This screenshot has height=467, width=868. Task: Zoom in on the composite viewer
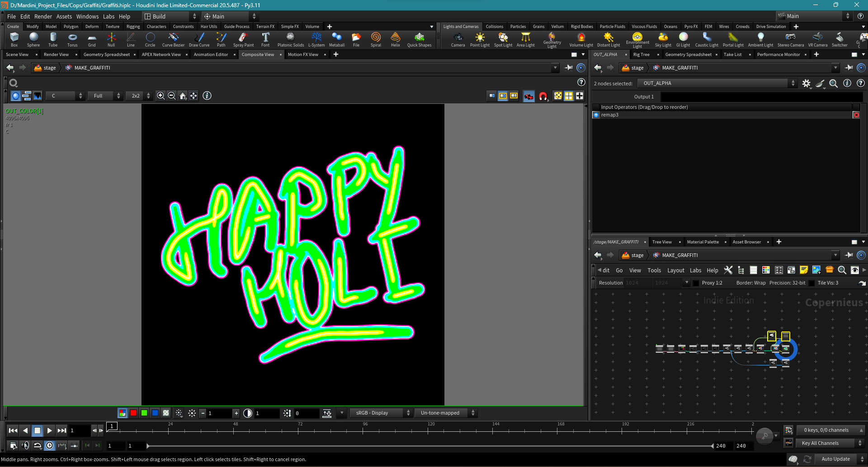coord(161,96)
